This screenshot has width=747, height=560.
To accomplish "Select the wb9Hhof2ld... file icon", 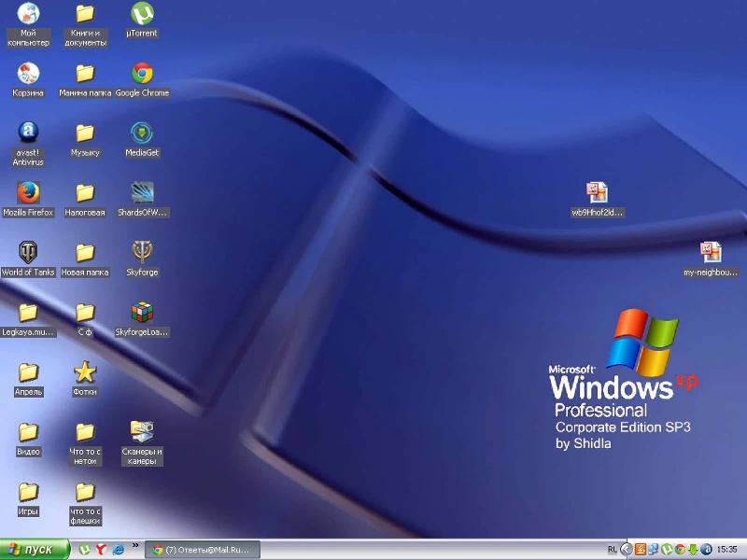I will (597, 199).
